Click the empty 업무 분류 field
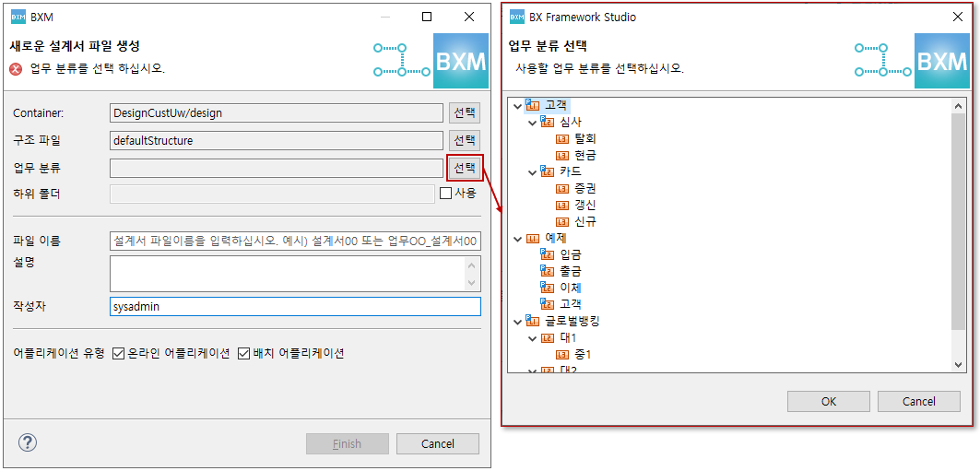This screenshot has height=471, width=980. 277,168
